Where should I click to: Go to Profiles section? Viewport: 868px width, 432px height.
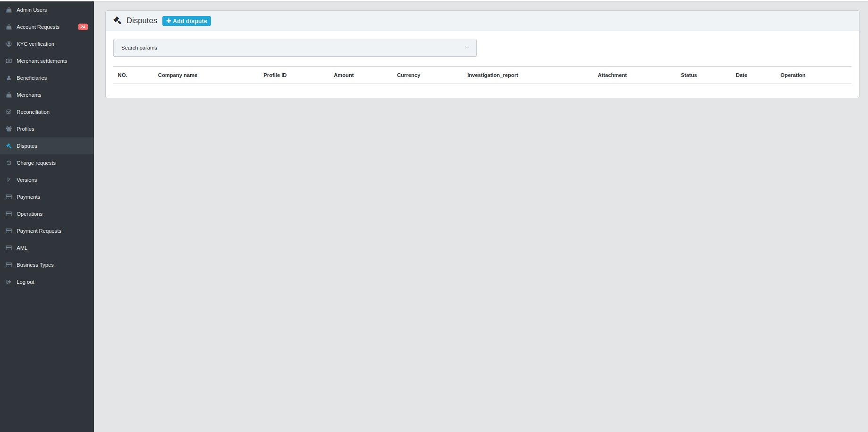pos(47,129)
